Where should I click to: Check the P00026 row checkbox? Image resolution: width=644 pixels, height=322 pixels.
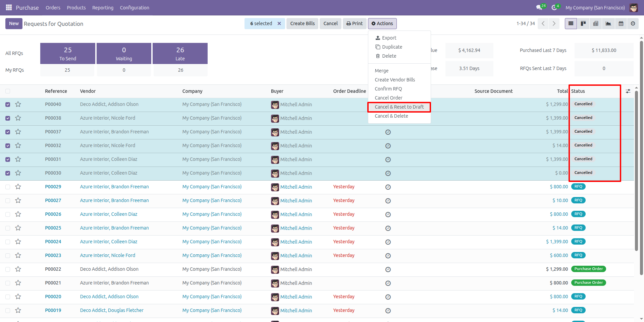click(8, 214)
